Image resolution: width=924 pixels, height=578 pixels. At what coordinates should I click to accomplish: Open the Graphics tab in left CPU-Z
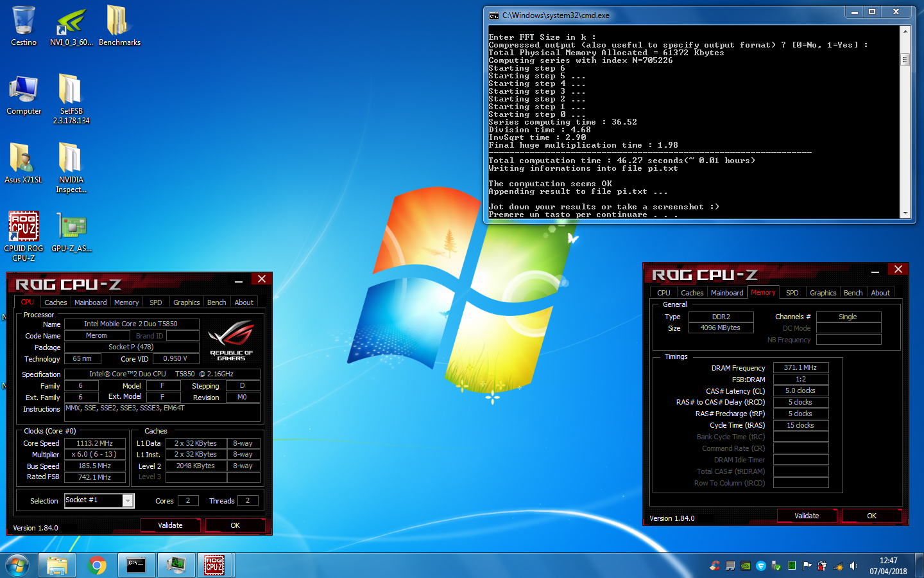tap(187, 302)
